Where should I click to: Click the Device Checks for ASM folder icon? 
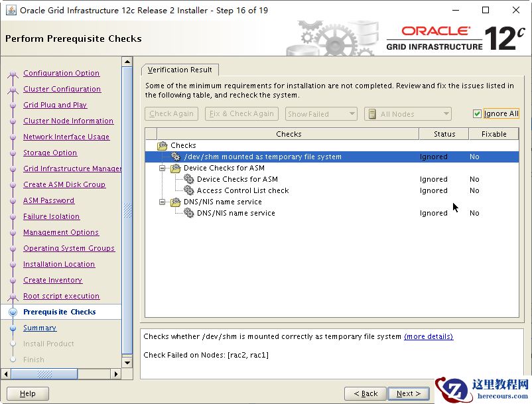click(x=175, y=168)
